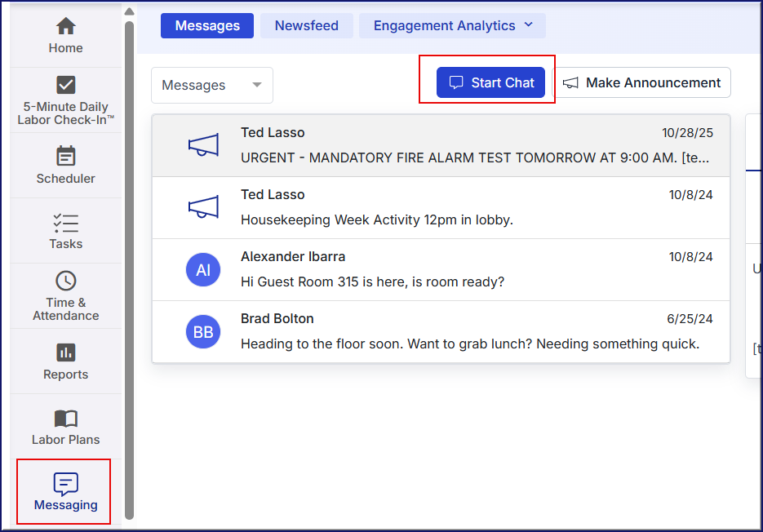Click Alexander Ibarra's AI avatar
The width and height of the screenshot is (763, 532).
tap(203, 270)
